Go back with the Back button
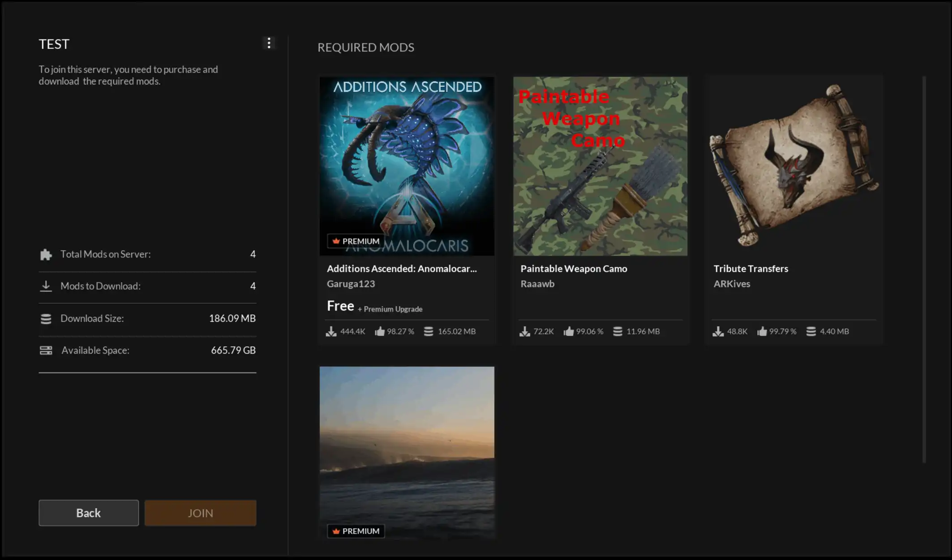The image size is (952, 560). click(89, 513)
